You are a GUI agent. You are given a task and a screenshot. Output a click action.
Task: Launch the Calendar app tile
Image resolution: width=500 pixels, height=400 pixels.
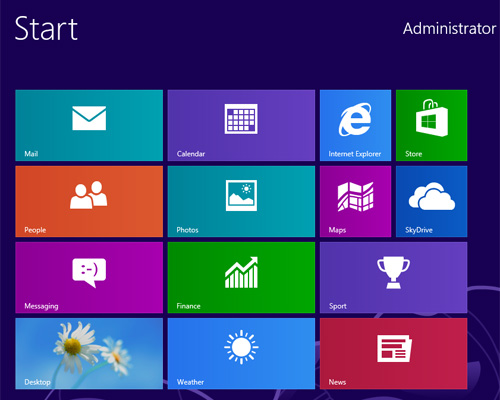tap(241, 125)
